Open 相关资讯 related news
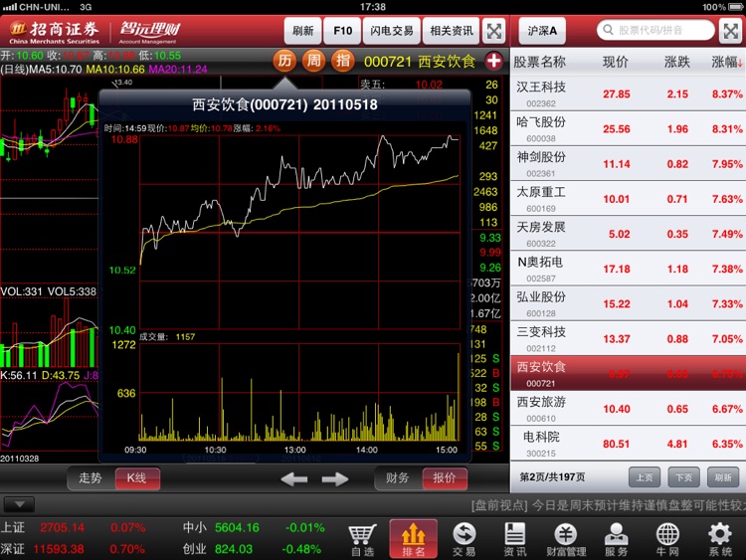This screenshot has width=746, height=560. click(451, 31)
